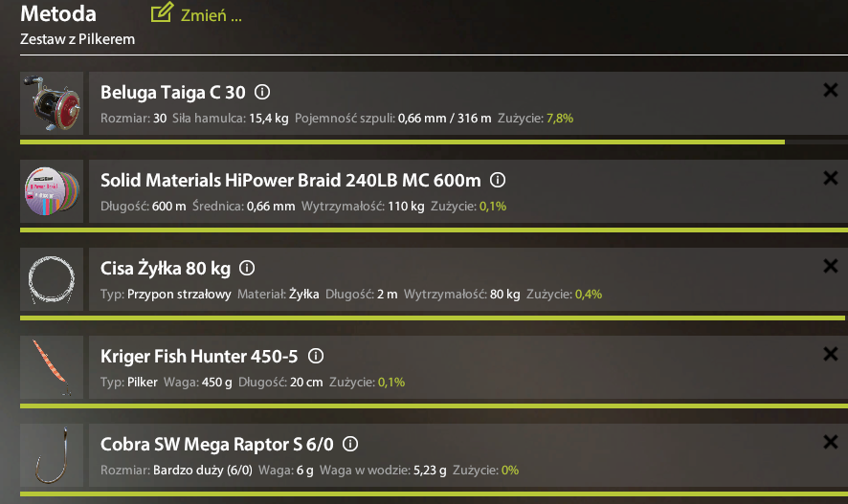
Task: Click the Zmień edit pencil icon
Action: 162,12
